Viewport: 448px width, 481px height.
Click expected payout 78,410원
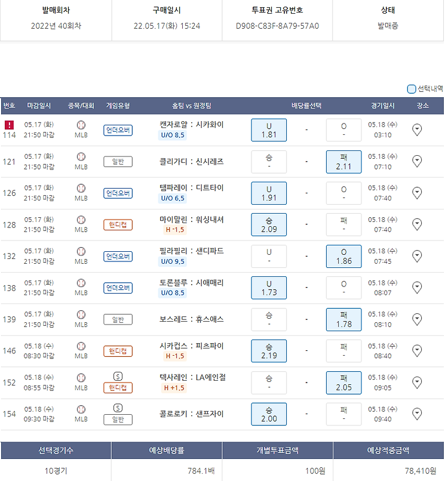pos(421,471)
